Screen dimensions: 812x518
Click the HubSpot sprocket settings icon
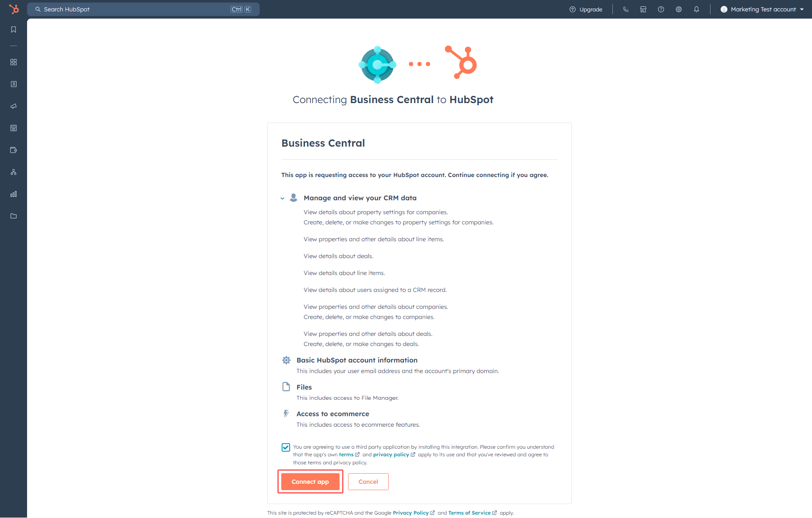point(679,9)
